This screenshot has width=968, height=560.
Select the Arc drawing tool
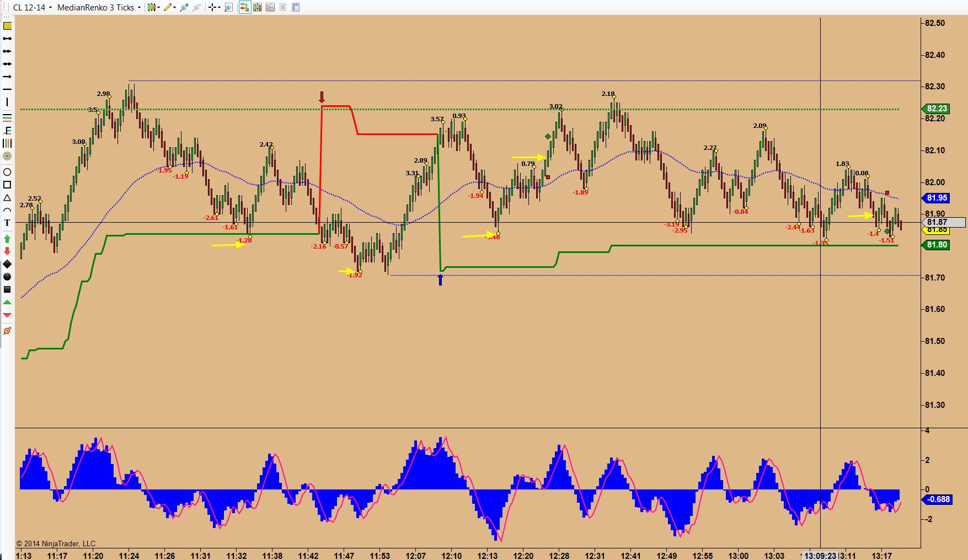click(7, 210)
